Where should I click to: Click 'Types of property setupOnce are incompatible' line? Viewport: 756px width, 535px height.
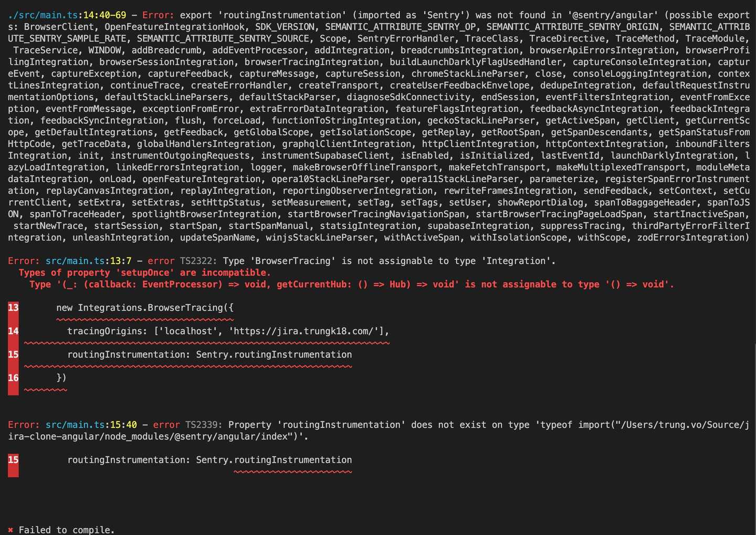(144, 272)
